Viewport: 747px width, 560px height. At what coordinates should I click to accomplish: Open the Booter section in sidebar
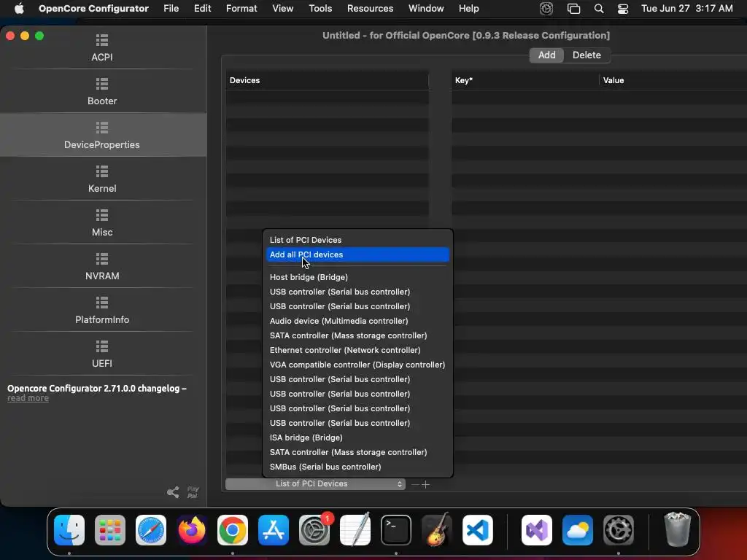click(102, 91)
